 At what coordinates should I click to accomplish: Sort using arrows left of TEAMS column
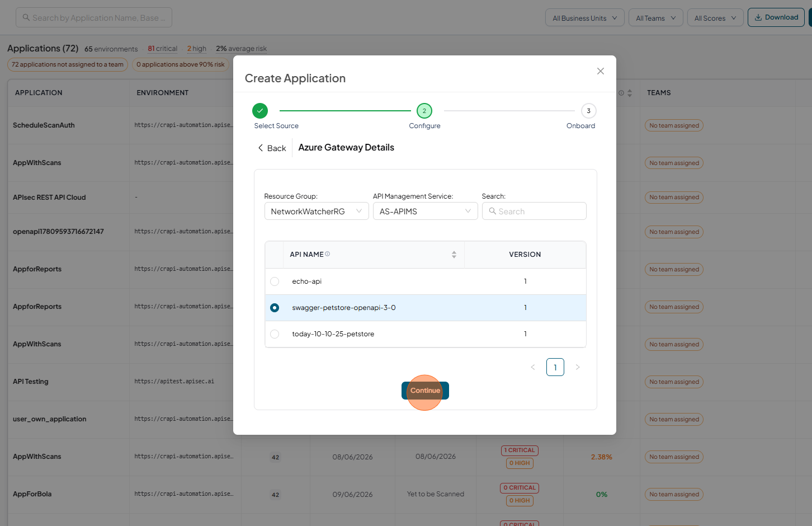coord(630,93)
